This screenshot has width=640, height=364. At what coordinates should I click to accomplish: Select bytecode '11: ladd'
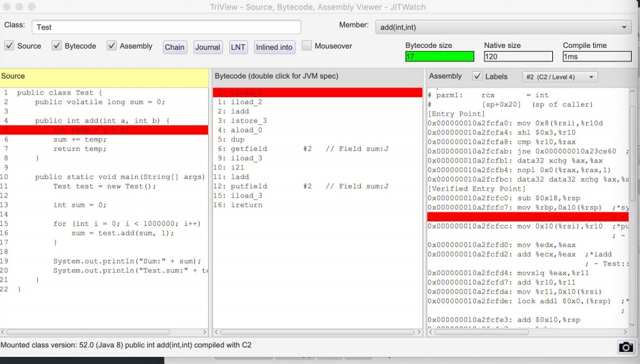(x=231, y=177)
